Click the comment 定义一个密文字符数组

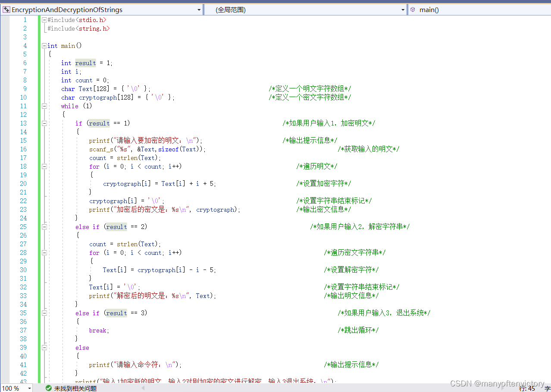(x=310, y=97)
